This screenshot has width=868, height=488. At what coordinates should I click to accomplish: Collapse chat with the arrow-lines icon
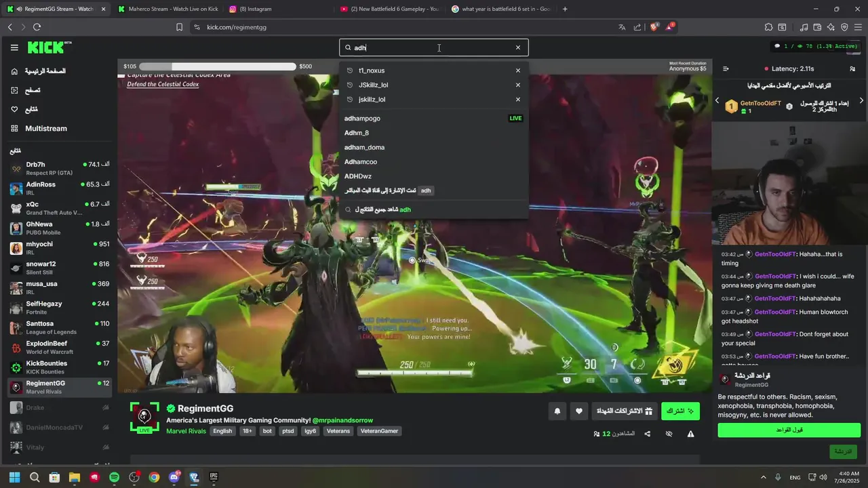coord(726,68)
